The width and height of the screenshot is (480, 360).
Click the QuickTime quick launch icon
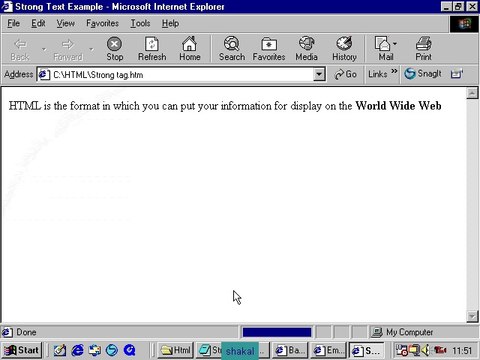click(x=129, y=350)
